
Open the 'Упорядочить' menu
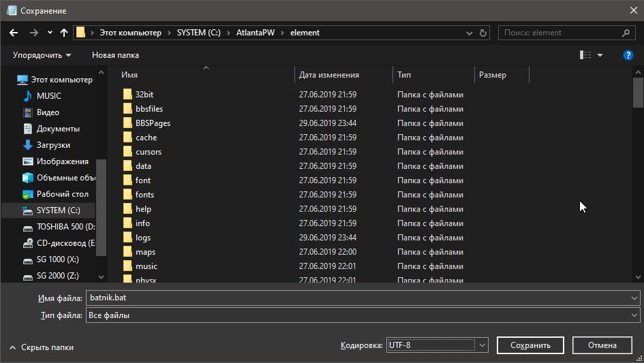click(x=42, y=55)
